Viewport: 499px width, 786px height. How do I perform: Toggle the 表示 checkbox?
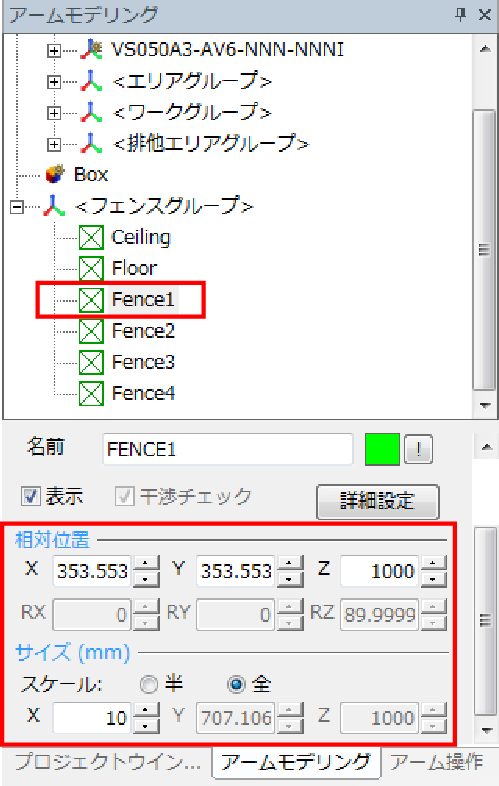31,496
